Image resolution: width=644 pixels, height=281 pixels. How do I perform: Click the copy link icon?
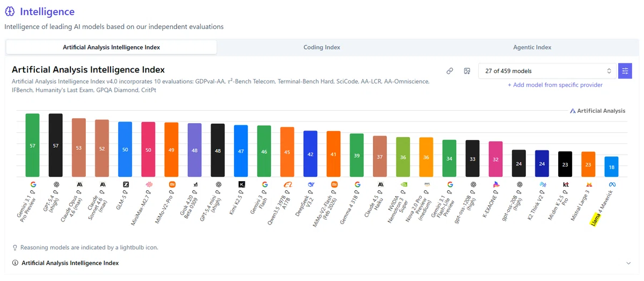[450, 71]
